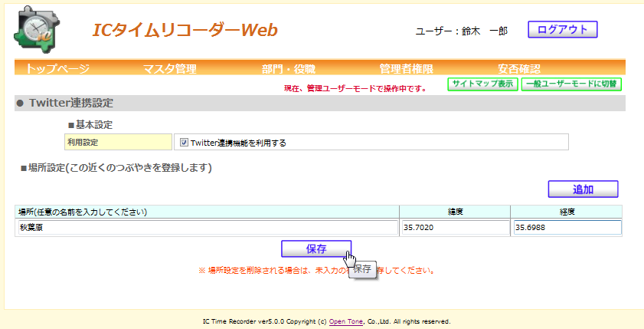Go to the 安否確認 menu
Viewport: 644px width, 329px height.
click(x=518, y=69)
